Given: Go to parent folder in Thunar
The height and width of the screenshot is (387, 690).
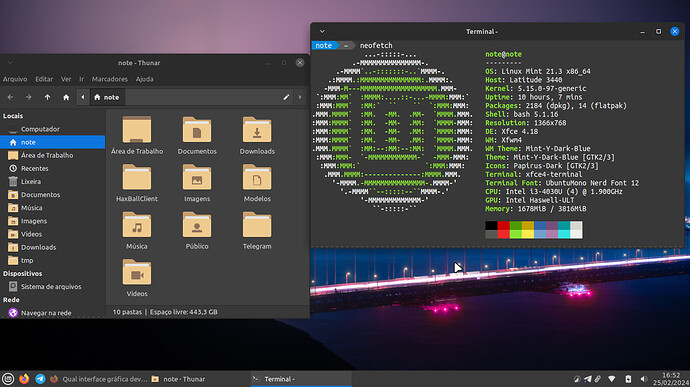Looking at the screenshot, I should [x=48, y=97].
